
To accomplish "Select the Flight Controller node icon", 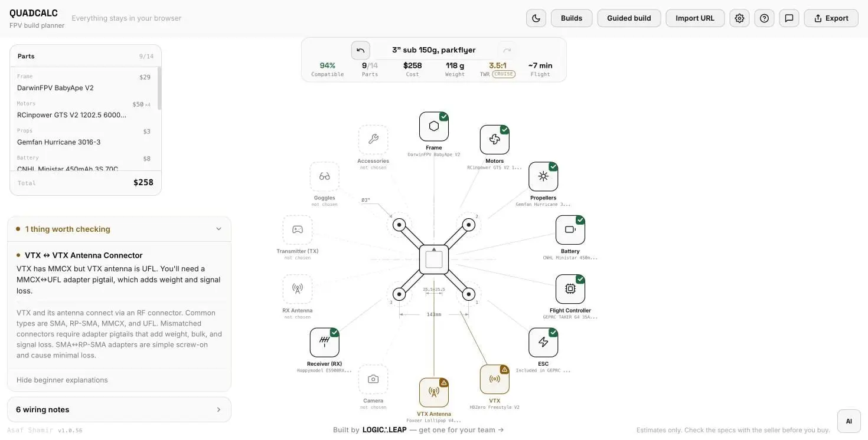I will coord(570,289).
